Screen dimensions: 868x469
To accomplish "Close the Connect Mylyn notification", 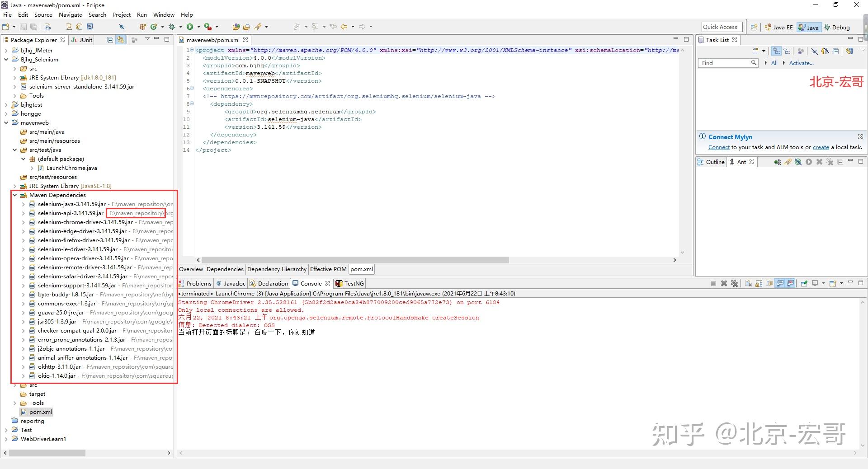I will tap(860, 136).
